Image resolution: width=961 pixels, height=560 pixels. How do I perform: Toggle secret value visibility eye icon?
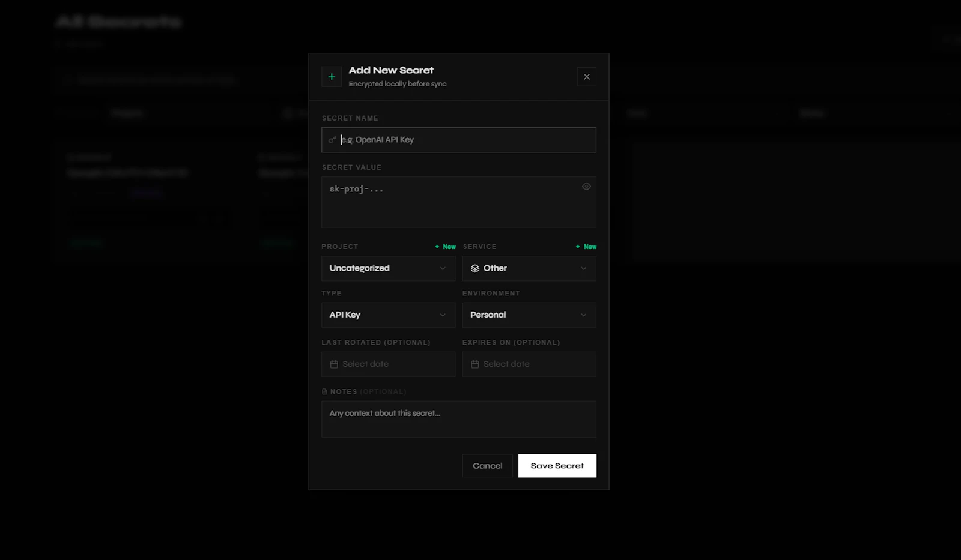[586, 187]
